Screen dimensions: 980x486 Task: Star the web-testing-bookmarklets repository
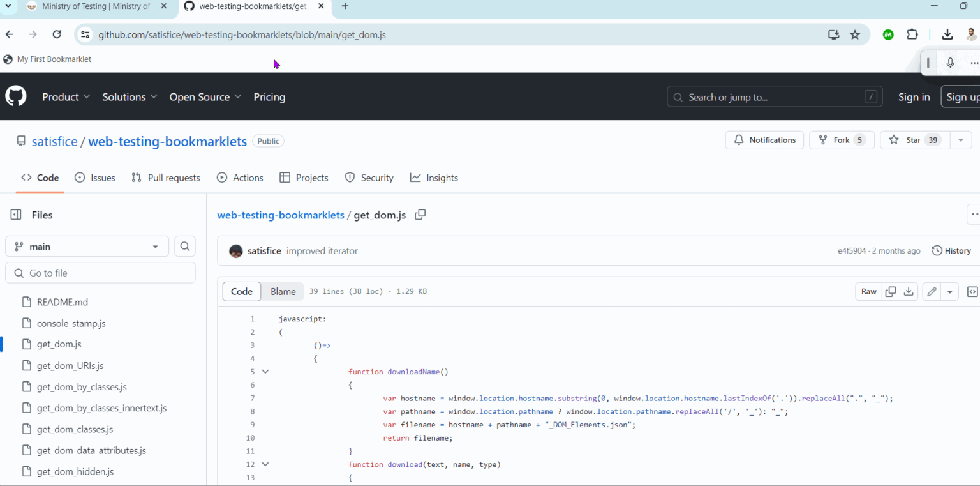coord(916,140)
